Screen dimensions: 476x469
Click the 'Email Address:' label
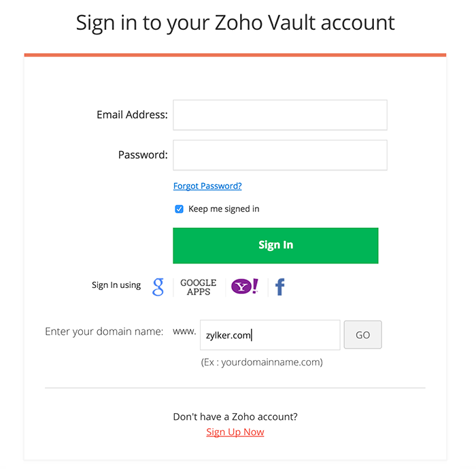132,115
